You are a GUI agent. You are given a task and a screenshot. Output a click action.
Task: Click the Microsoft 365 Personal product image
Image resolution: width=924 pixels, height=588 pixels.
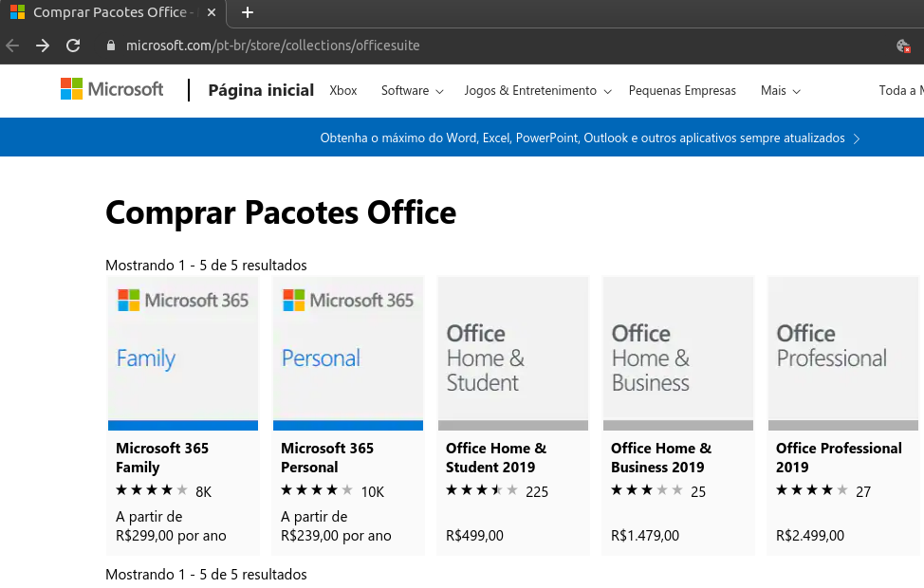tap(347, 351)
